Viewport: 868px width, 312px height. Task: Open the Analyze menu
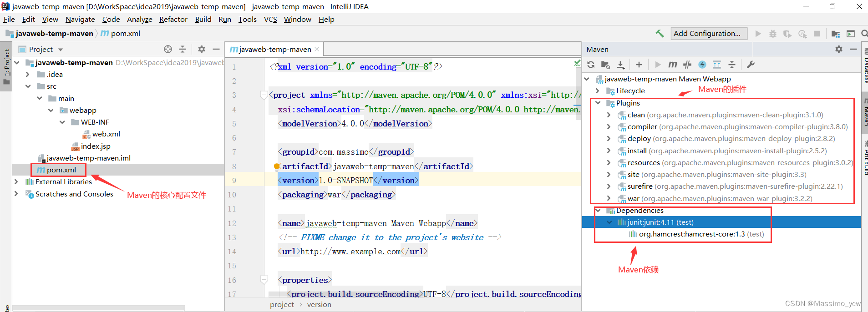139,19
